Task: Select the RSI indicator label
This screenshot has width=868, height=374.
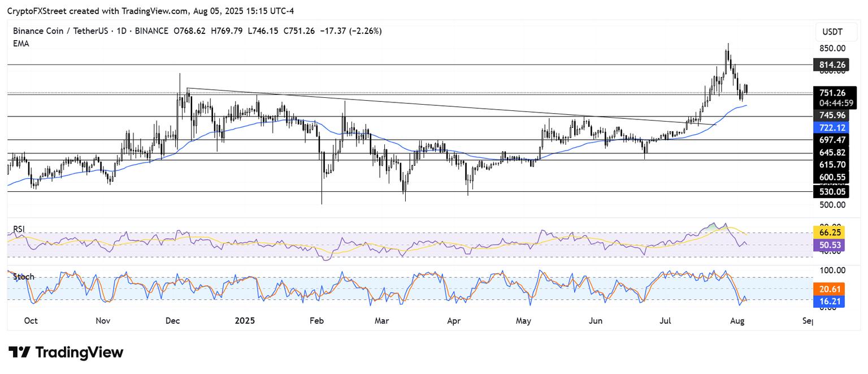Action: (19, 229)
